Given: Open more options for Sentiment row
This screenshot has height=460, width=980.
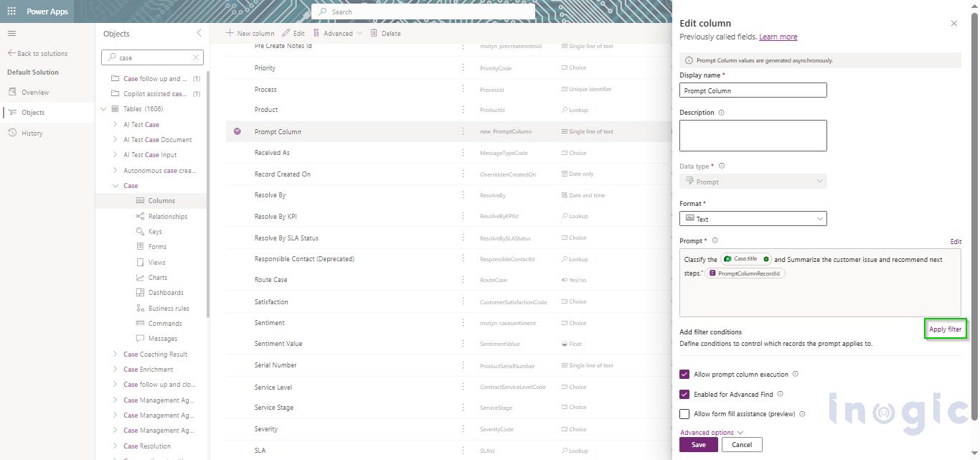Looking at the screenshot, I should click(x=463, y=323).
